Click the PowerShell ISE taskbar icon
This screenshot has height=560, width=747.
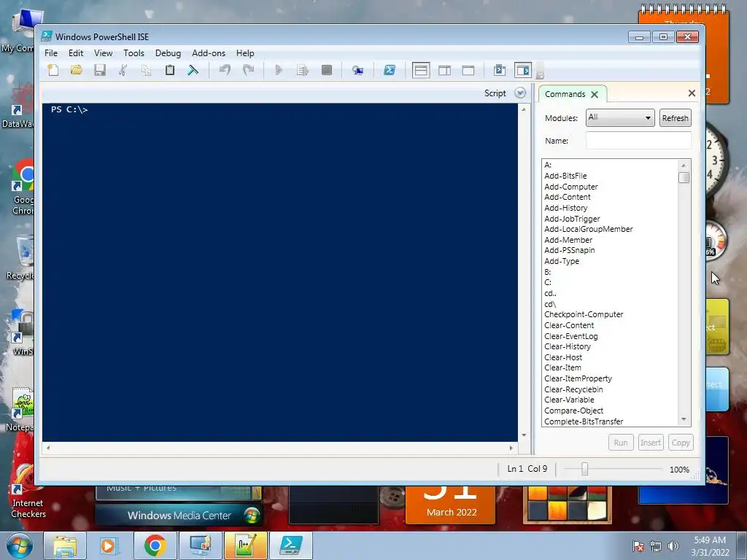pyautogui.click(x=290, y=545)
